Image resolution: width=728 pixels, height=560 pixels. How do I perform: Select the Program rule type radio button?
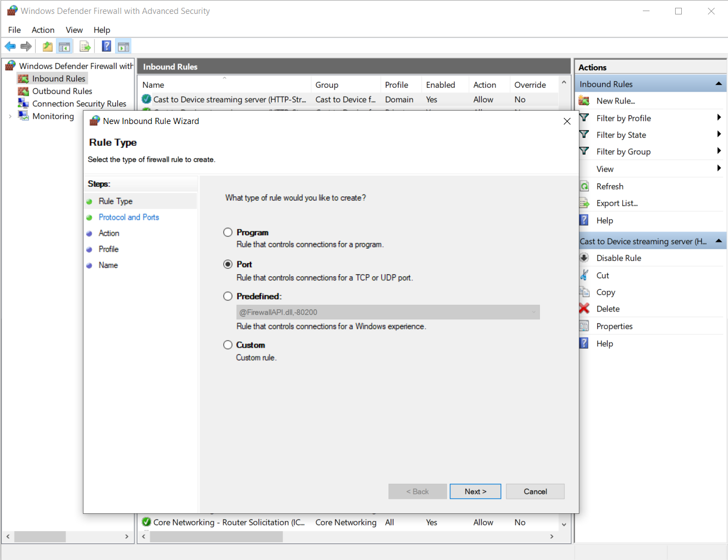click(228, 232)
